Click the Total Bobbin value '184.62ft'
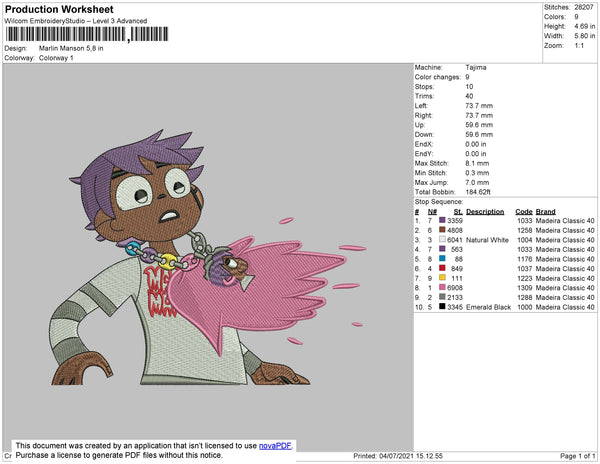 point(478,192)
